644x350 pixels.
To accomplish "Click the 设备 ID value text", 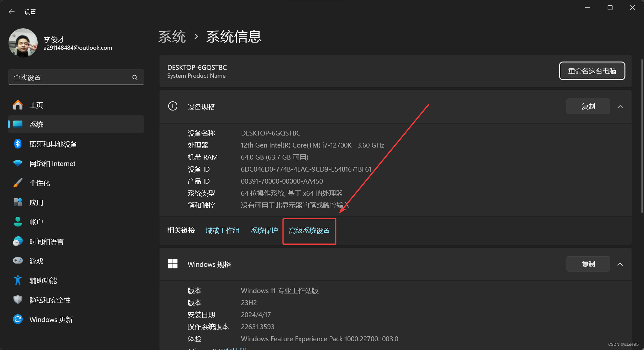I will (x=306, y=169).
